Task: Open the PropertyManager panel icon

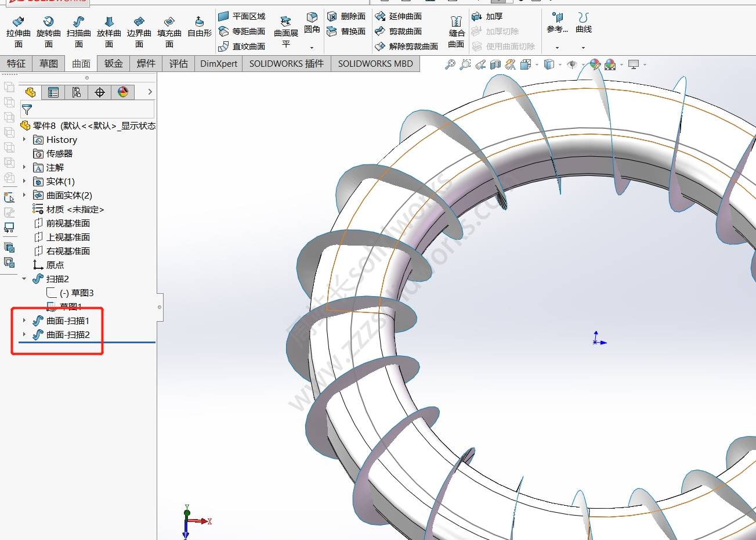Action: [53, 92]
